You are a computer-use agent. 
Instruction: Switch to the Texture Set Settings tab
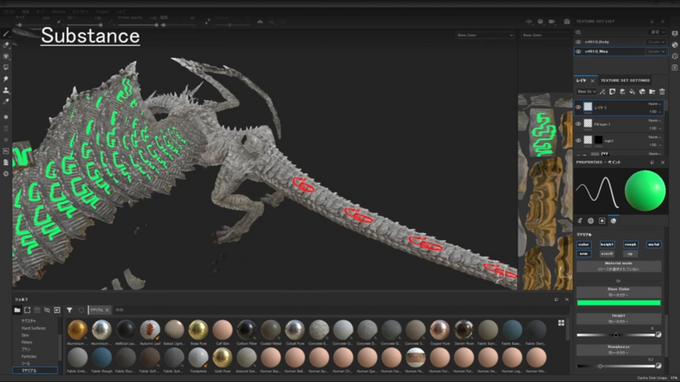(x=625, y=81)
